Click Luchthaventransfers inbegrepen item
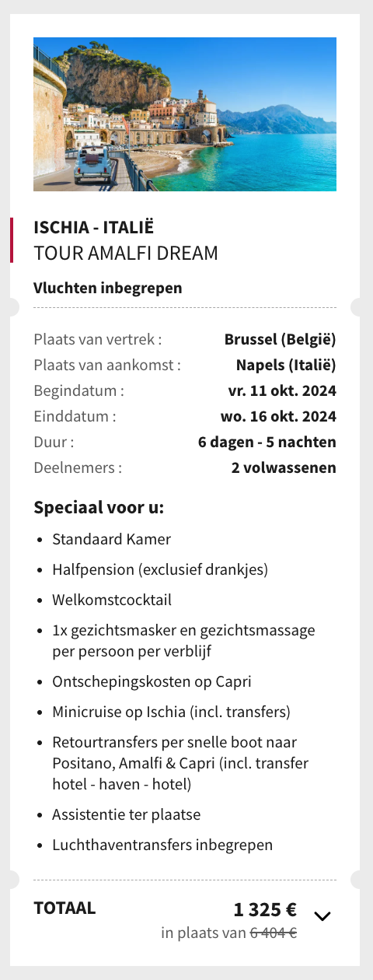The image size is (373, 980). tap(162, 845)
